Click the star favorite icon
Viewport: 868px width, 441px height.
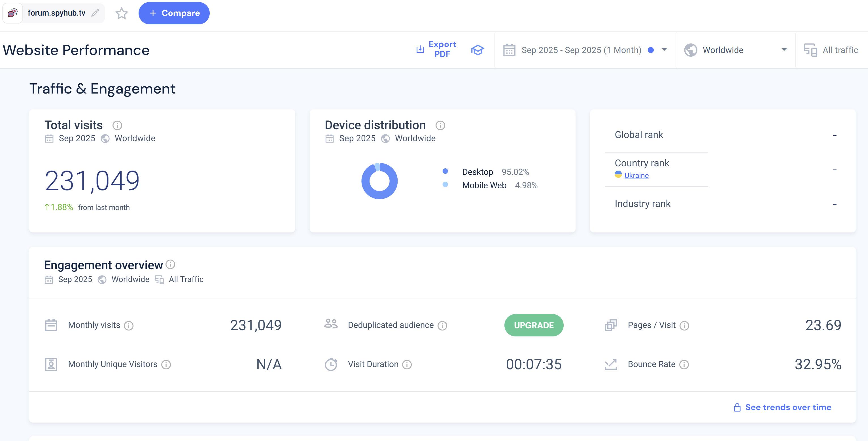click(121, 14)
